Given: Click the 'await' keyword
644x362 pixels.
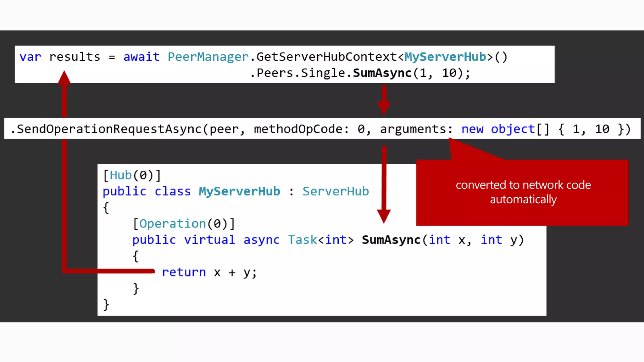Looking at the screenshot, I should [141, 57].
